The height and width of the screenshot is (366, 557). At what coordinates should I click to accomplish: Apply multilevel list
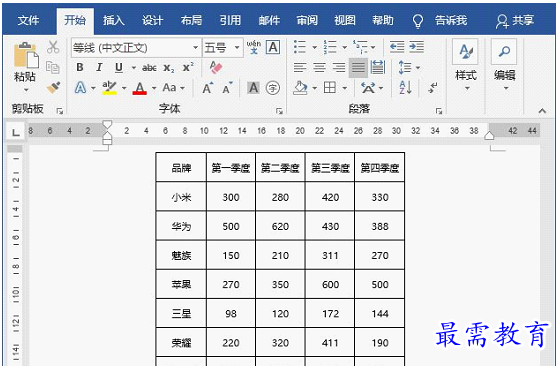(360, 47)
